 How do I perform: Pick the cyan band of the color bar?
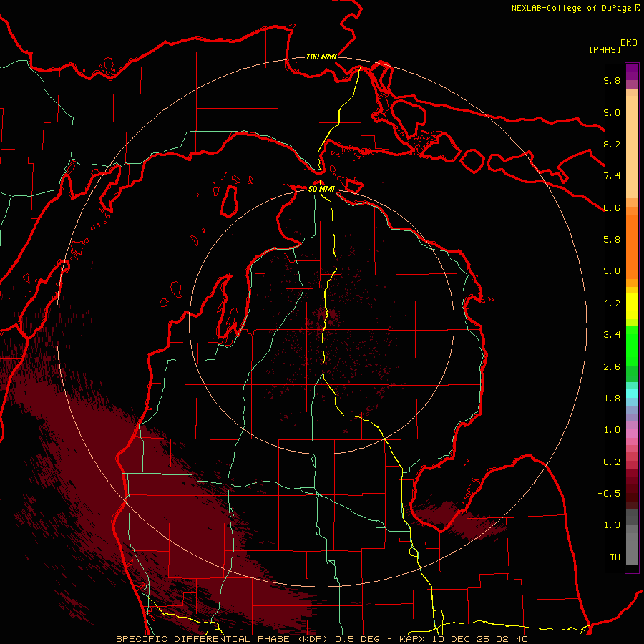coord(632,393)
